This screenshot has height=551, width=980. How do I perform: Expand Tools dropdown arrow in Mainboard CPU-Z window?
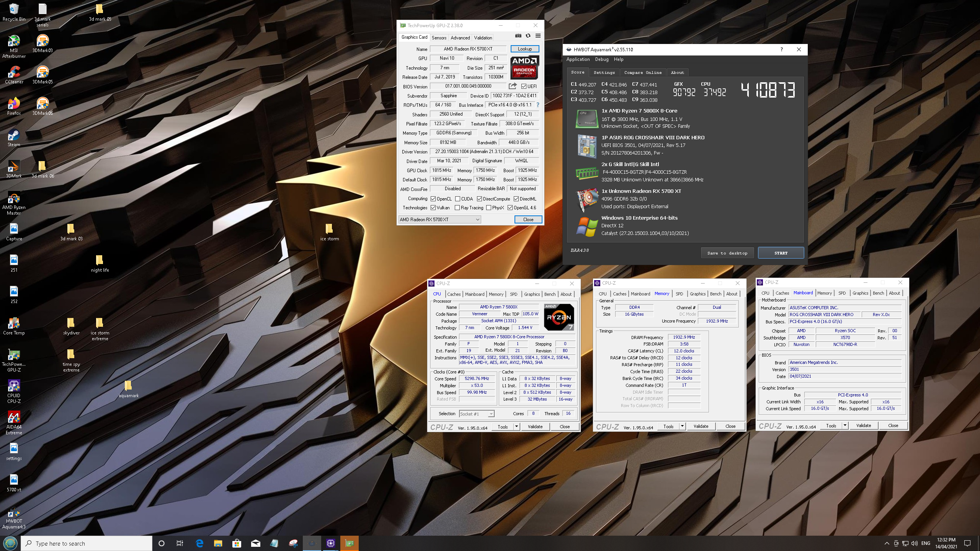(x=845, y=425)
